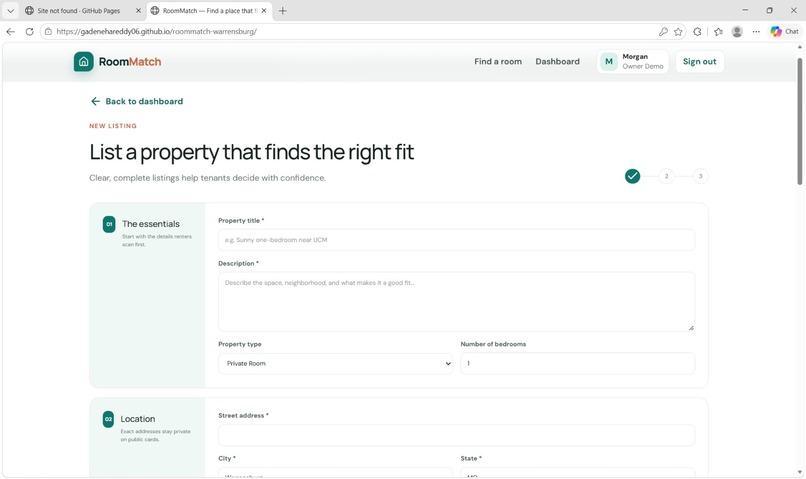Click the site info lock icon in the address bar
Viewport: 806px width, 479px height.
pos(48,31)
